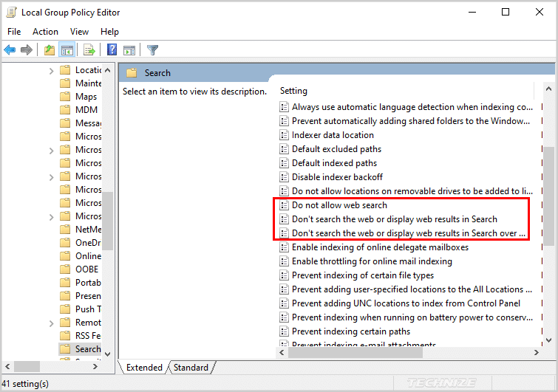Open Help via blue question mark icon
The image size is (558, 392).
click(112, 50)
